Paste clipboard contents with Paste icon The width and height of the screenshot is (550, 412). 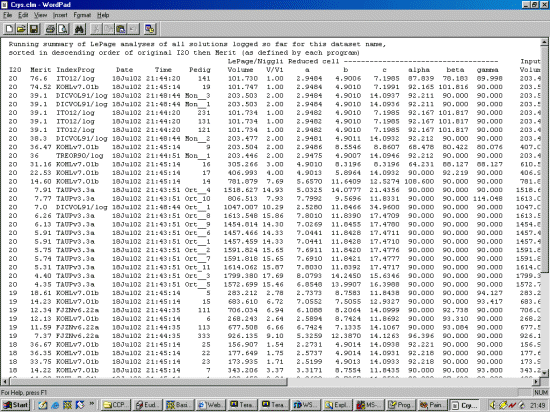tap(121, 29)
